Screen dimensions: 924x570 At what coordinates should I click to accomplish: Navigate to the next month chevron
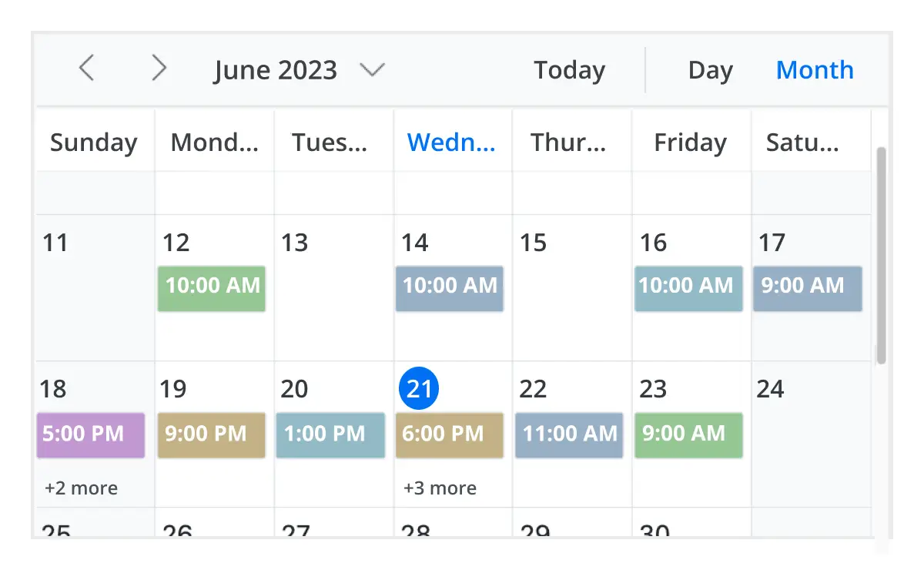click(x=159, y=68)
